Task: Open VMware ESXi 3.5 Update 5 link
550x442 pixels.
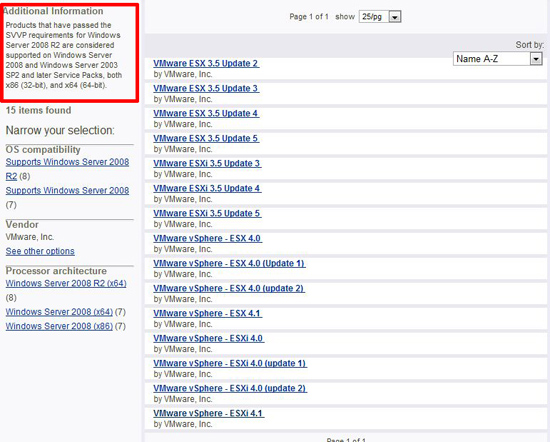Action: point(207,213)
